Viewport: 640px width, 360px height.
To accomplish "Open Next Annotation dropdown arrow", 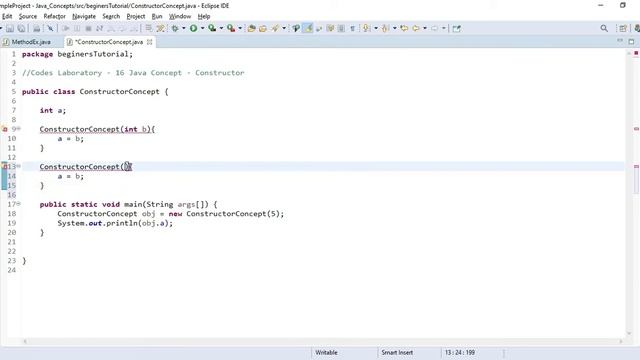I will [376, 28].
